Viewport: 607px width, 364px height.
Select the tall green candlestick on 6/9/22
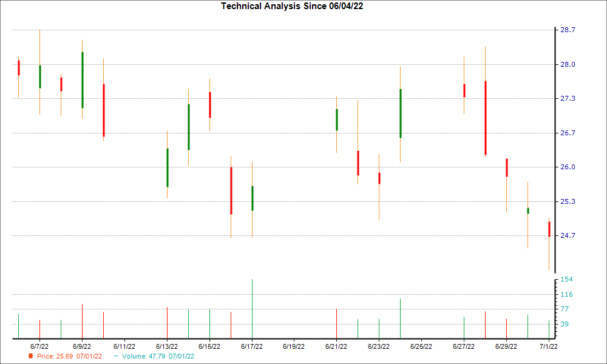(82, 79)
